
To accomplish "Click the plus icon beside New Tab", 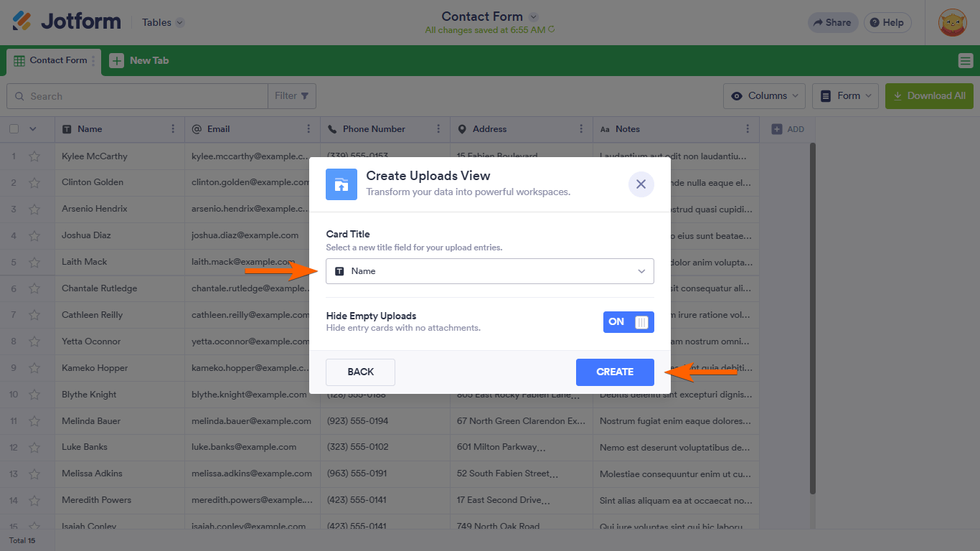I will 116,61.
